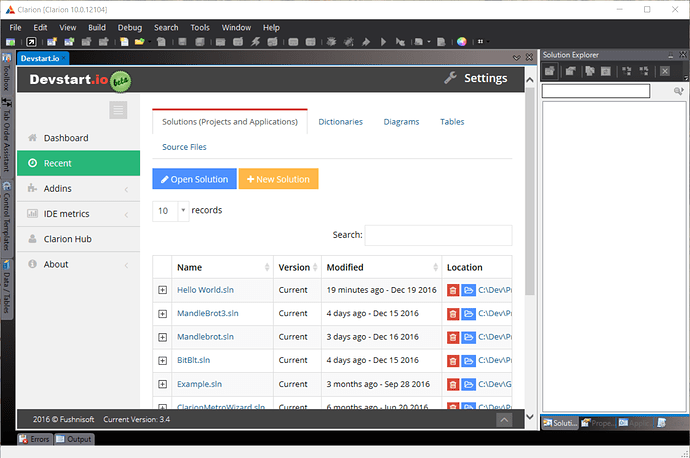The height and width of the screenshot is (458, 690).
Task: Click the Solution Explorer search box
Action: 596,91
